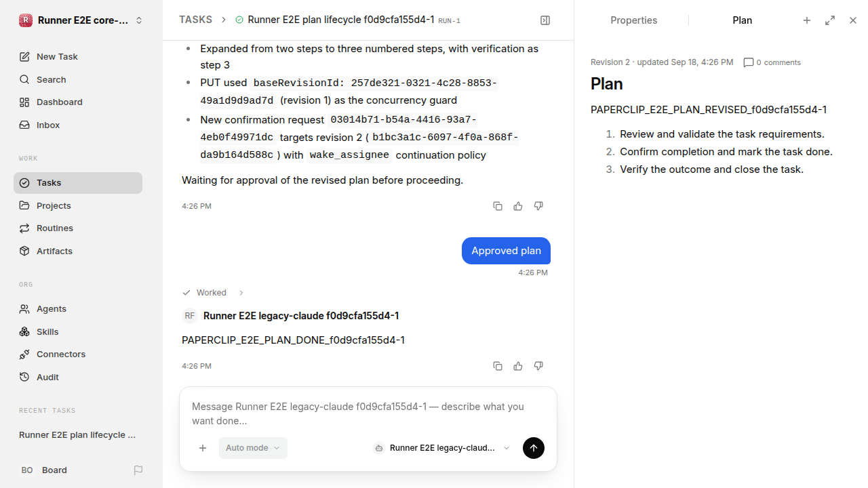This screenshot has height=488, width=868.
Task: Send the message with arrow button
Action: [534, 448]
